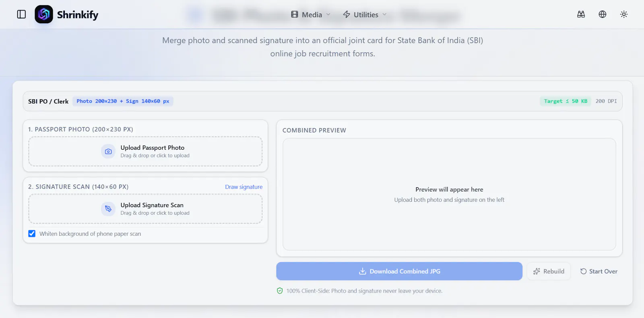Click the 100% Client-Side privacy note
Viewport: 644px width, 318px height.
[364, 291]
